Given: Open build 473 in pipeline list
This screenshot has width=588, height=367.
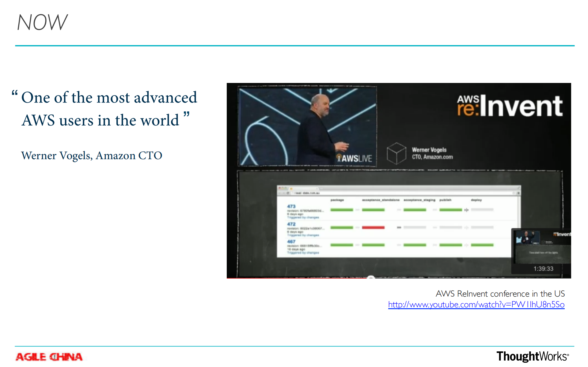Looking at the screenshot, I should pos(291,206).
